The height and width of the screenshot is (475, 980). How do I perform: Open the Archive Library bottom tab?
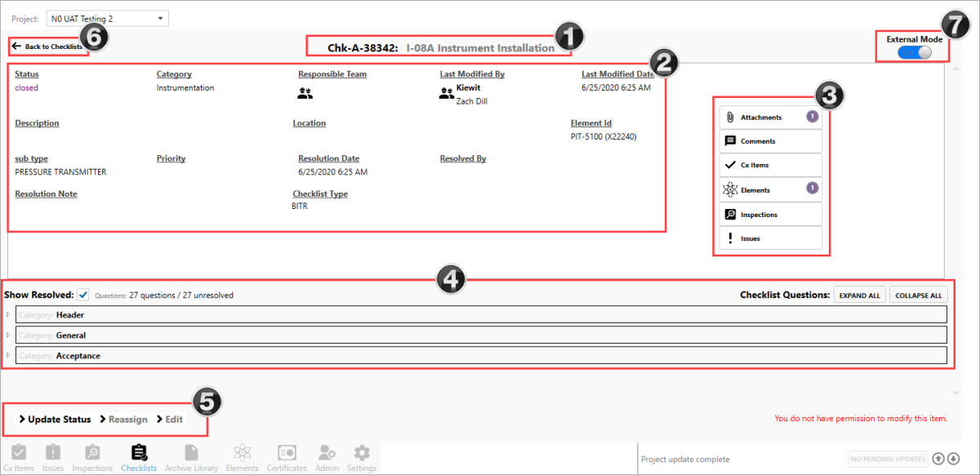(191, 458)
